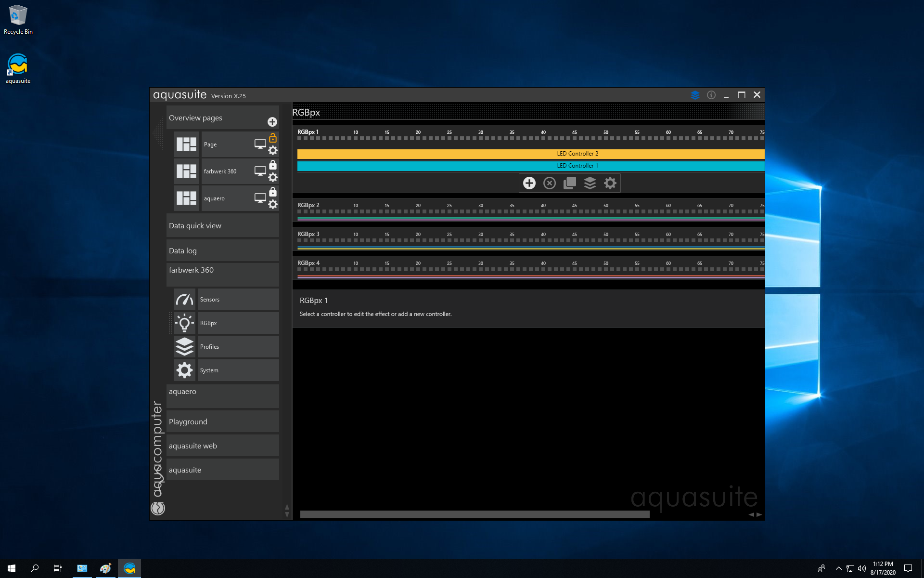Screen dimensions: 924x578
Task: Toggle the orange unlock icon for Page
Action: tap(273, 138)
